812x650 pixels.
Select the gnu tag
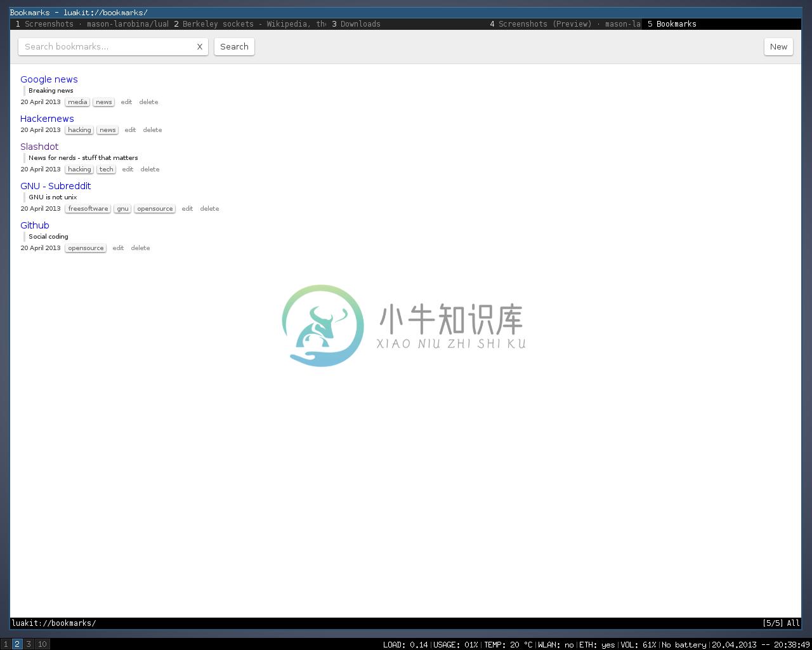pyautogui.click(x=122, y=209)
